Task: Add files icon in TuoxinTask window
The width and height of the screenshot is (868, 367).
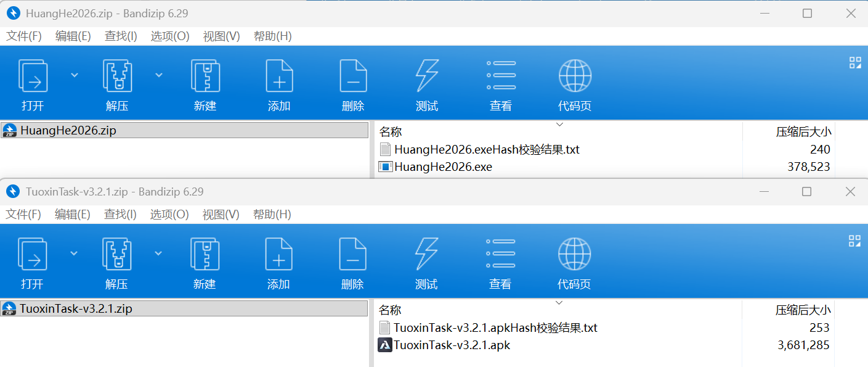Action: pos(278,254)
